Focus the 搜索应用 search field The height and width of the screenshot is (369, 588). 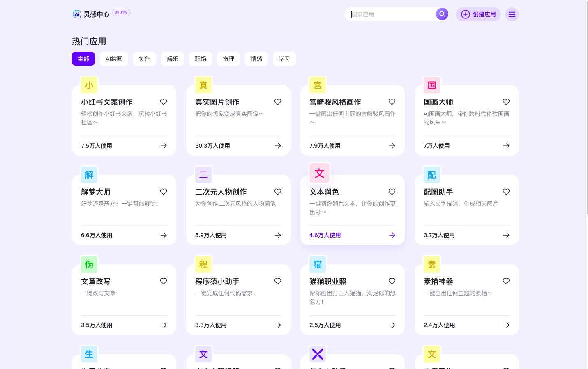(390, 14)
